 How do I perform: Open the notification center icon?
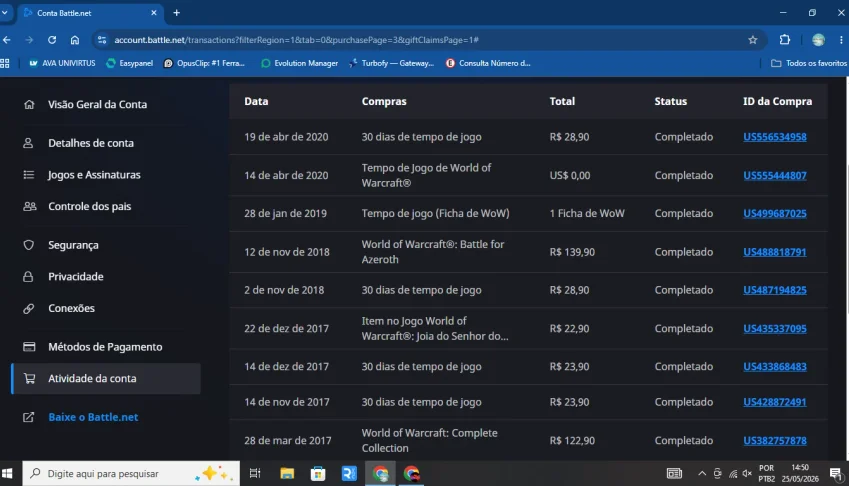click(x=835, y=474)
